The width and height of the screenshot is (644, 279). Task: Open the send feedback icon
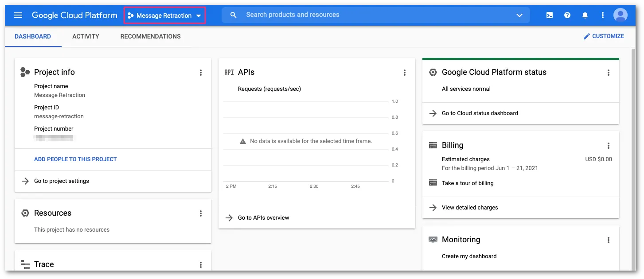tap(549, 15)
